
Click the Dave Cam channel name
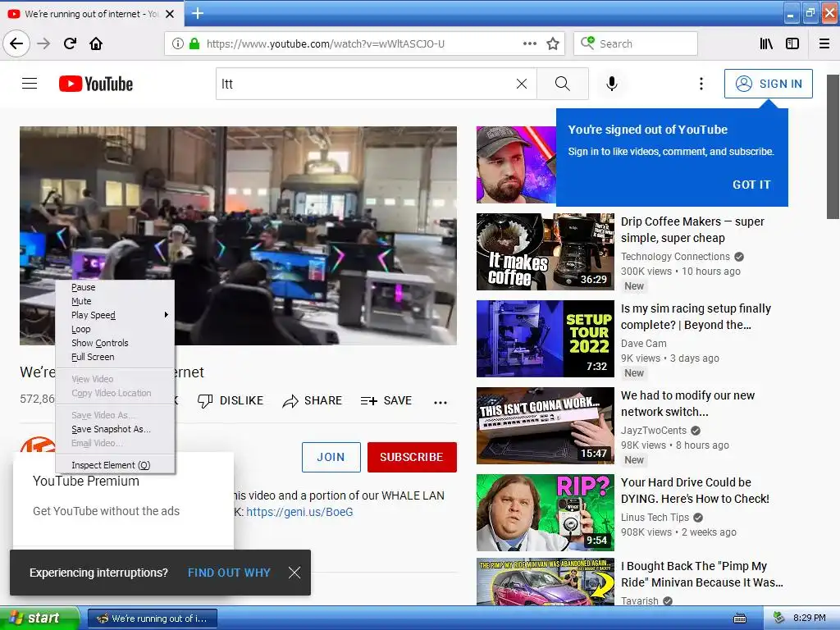tap(643, 344)
